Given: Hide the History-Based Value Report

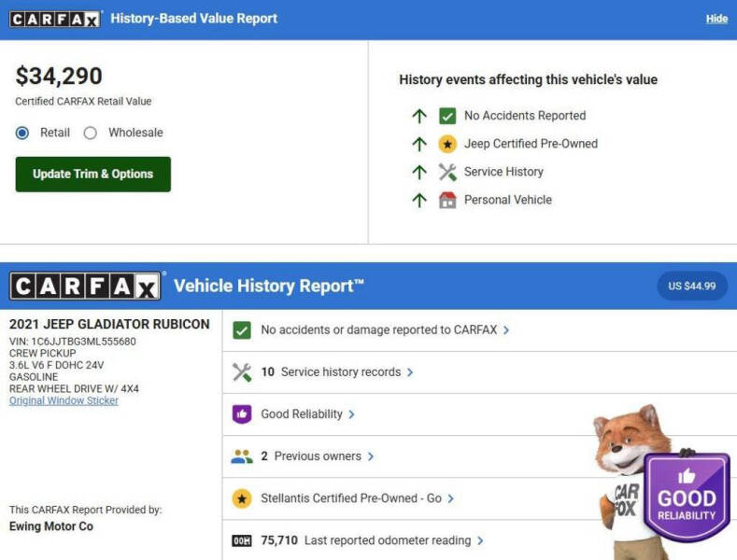Looking at the screenshot, I should click(716, 19).
